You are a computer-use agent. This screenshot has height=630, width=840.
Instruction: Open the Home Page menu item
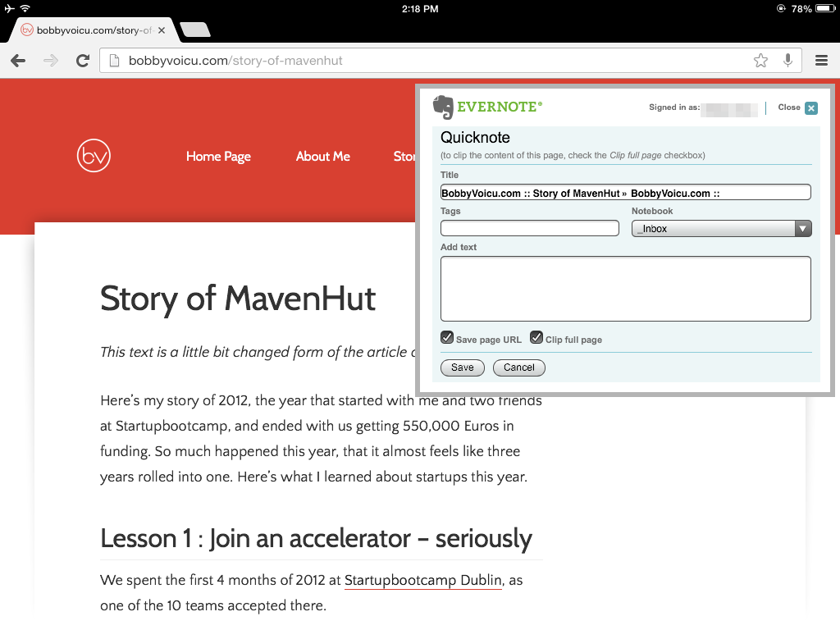click(x=218, y=157)
